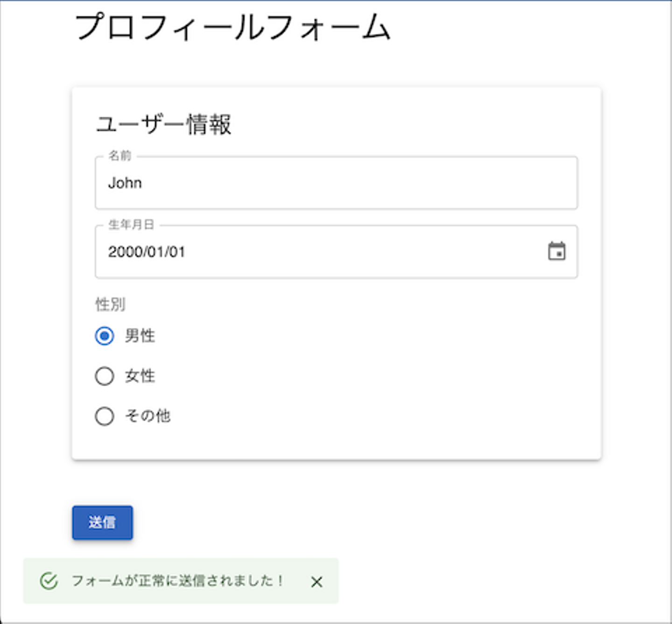Click the small 名前 floating label
This screenshot has width=672, height=624.
tap(120, 156)
